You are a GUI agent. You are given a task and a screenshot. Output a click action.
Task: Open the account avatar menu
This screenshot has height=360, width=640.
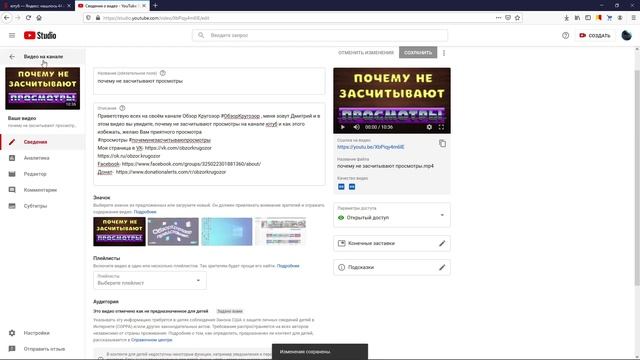(627, 36)
